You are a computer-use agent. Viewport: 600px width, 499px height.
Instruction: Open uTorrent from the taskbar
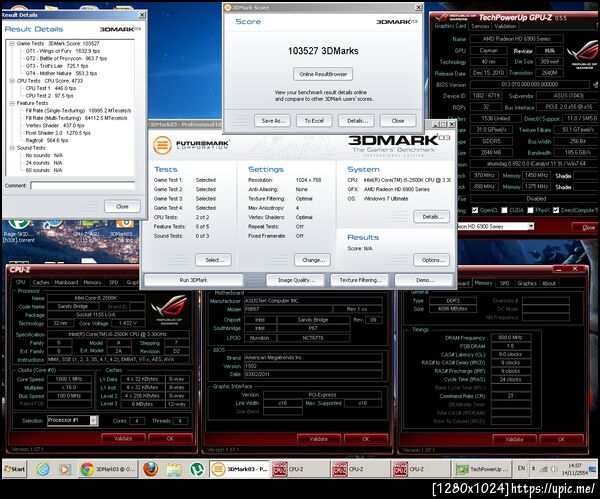point(197,469)
